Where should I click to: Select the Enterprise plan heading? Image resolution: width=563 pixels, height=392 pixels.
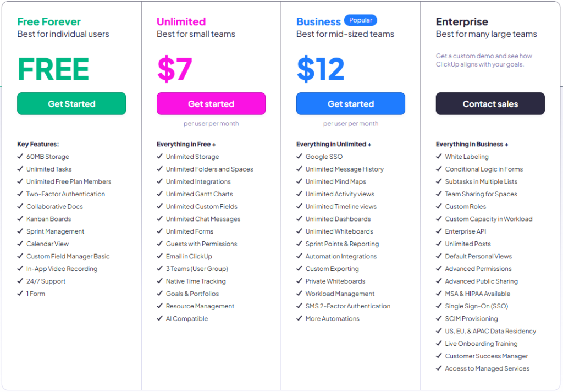pyautogui.click(x=462, y=22)
